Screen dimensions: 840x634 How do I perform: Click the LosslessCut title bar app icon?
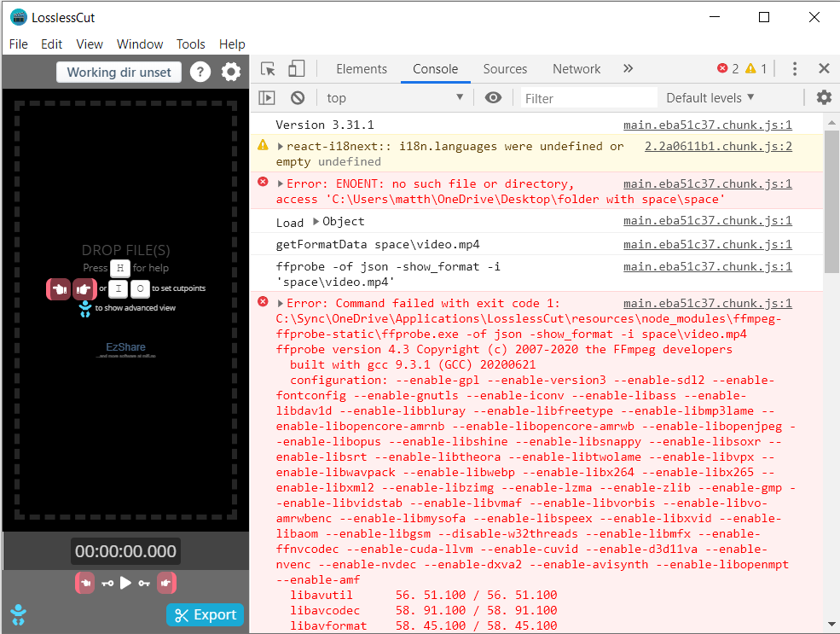tap(19, 17)
